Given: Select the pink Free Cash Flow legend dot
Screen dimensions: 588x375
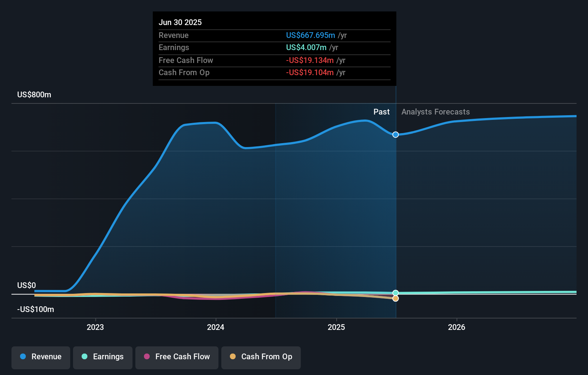Looking at the screenshot, I should tap(147, 357).
